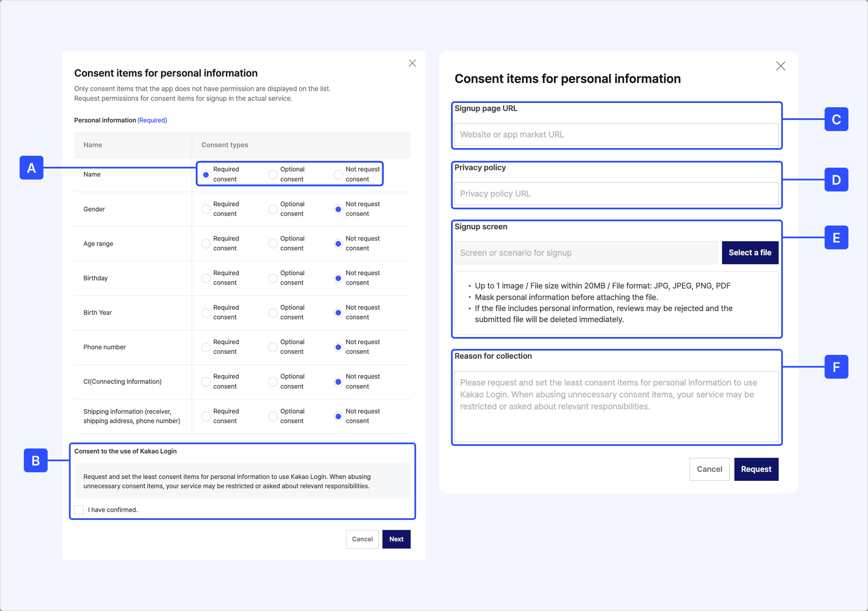Choose Not request consent for Name
Image resolution: width=868 pixels, height=611 pixels.
click(338, 174)
